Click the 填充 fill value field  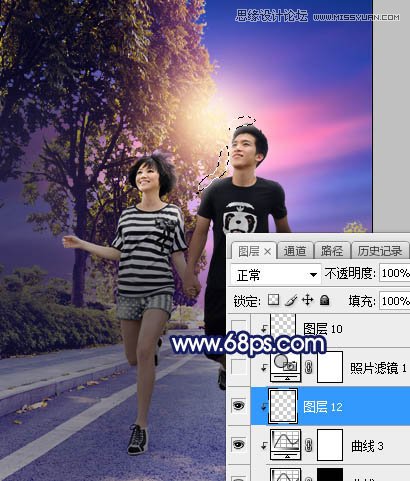pyautogui.click(x=395, y=301)
